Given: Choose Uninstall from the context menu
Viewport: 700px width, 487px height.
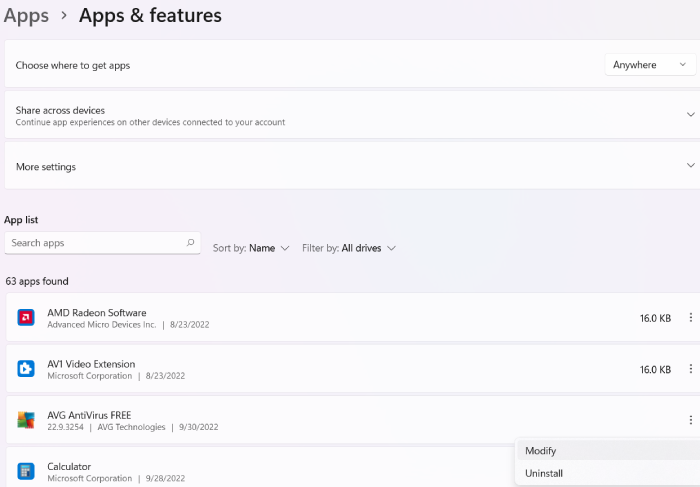Looking at the screenshot, I should pyautogui.click(x=608, y=473).
